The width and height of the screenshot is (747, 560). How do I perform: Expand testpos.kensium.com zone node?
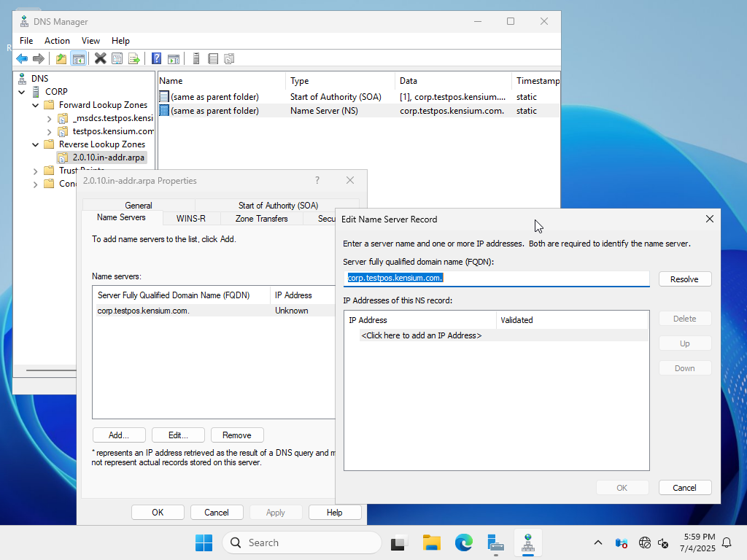[x=49, y=131]
